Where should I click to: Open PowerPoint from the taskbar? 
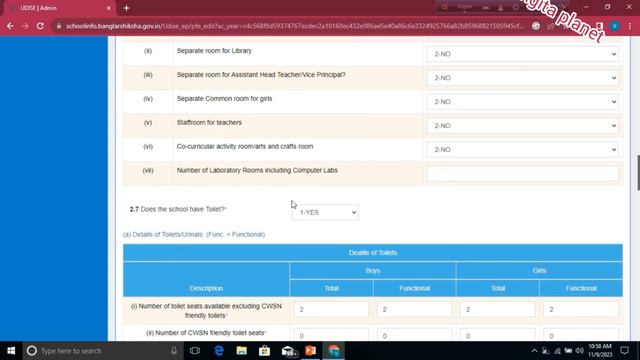pos(311,351)
